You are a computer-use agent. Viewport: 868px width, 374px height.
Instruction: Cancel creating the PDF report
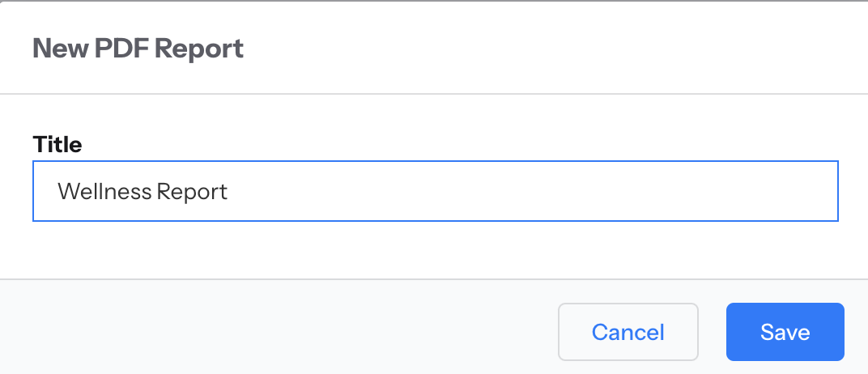pyautogui.click(x=628, y=332)
